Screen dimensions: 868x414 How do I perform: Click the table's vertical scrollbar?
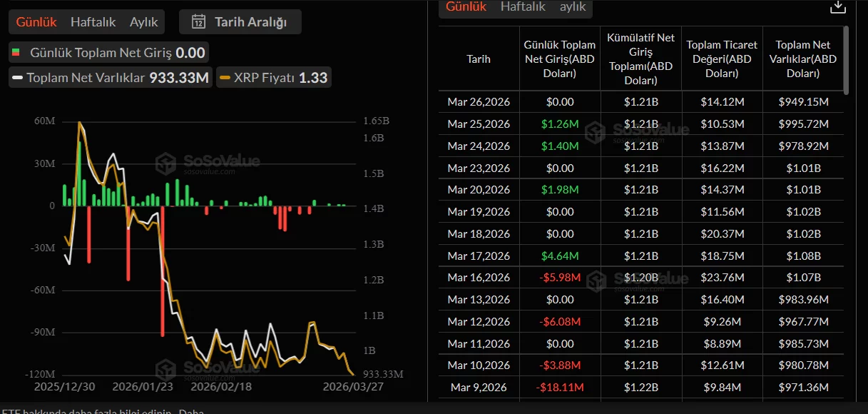click(x=846, y=61)
